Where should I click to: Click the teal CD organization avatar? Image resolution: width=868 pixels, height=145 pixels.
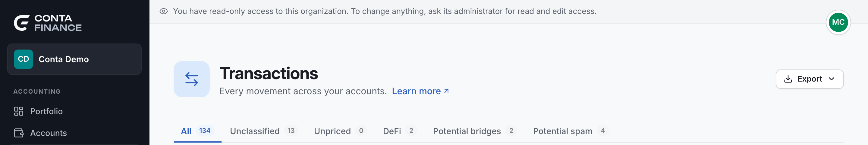coord(24,59)
